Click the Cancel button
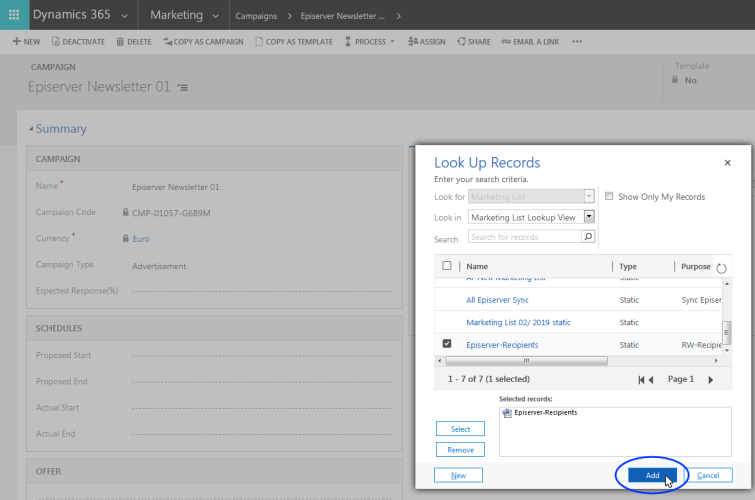This screenshot has height=500, width=755. 708,475
